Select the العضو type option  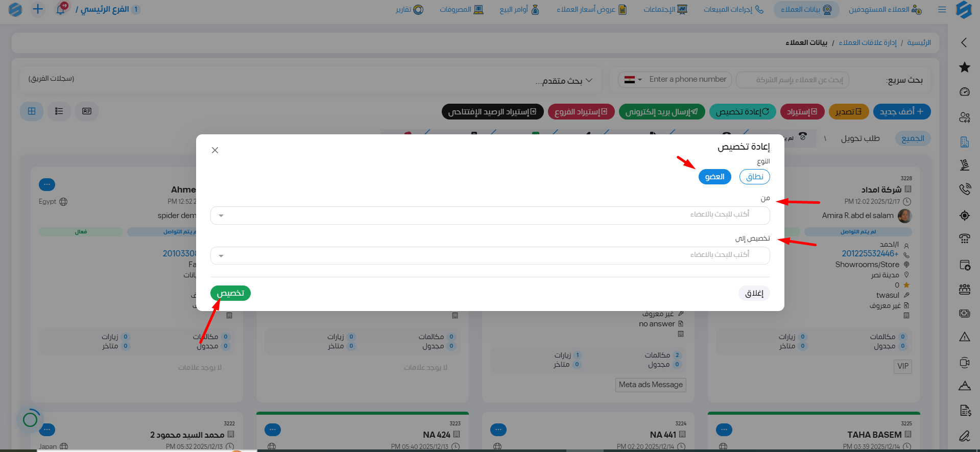(x=714, y=177)
